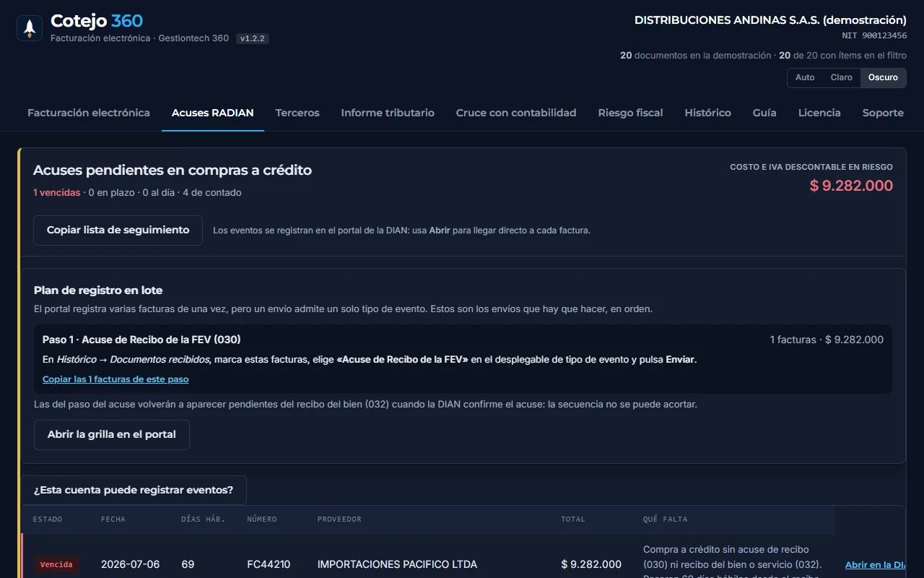The width and height of the screenshot is (924, 578).
Task: Click the TOTAL column header
Action: click(x=573, y=519)
